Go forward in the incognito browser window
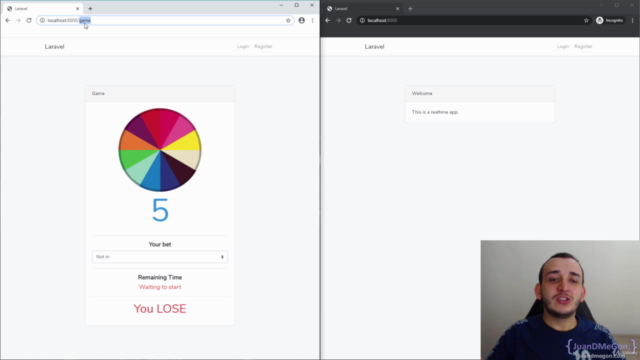Image resolution: width=640 pixels, height=360 pixels. (338, 20)
